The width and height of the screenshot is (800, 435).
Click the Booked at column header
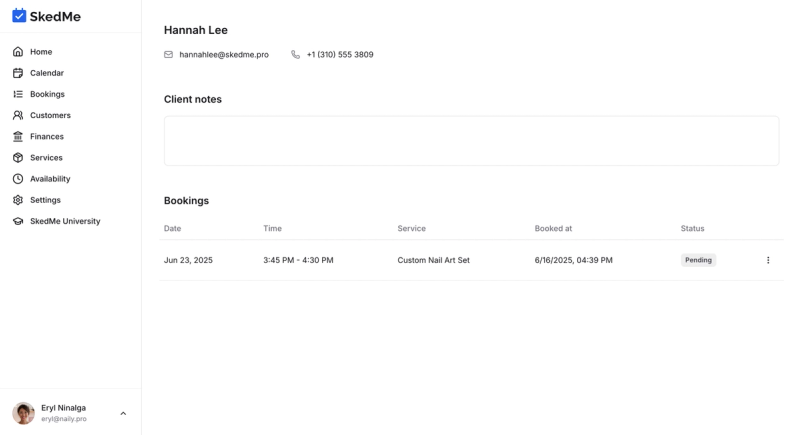click(x=553, y=228)
